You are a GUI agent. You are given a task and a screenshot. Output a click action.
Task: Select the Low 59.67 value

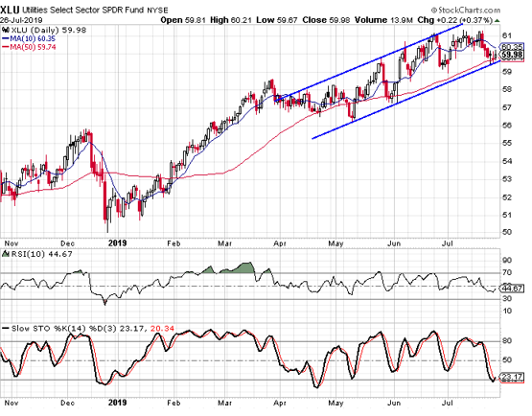tap(276, 20)
